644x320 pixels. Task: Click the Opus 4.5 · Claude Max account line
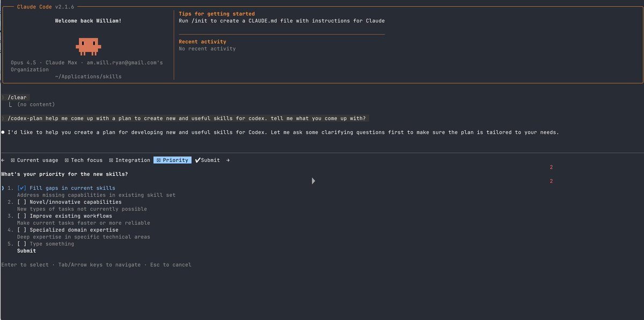(x=87, y=66)
